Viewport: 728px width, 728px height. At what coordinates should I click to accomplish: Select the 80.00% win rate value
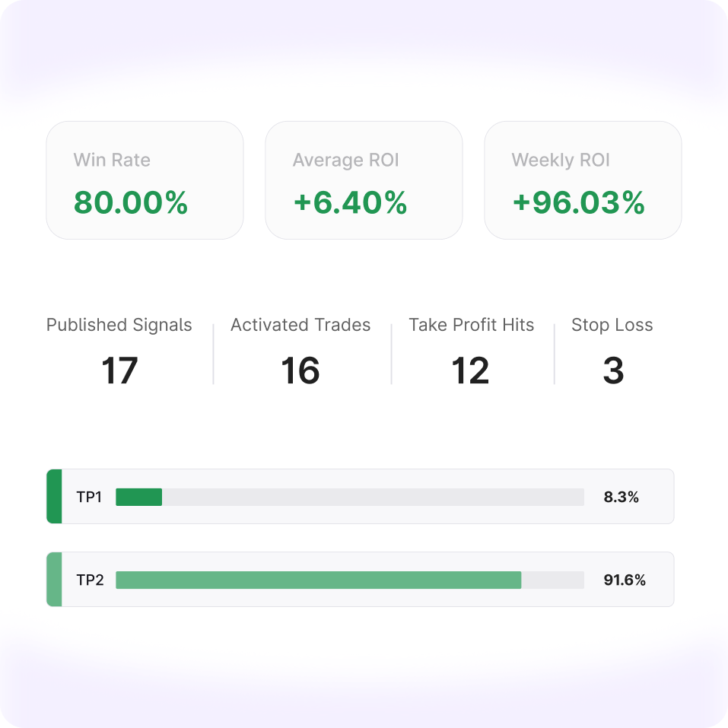pyautogui.click(x=130, y=203)
